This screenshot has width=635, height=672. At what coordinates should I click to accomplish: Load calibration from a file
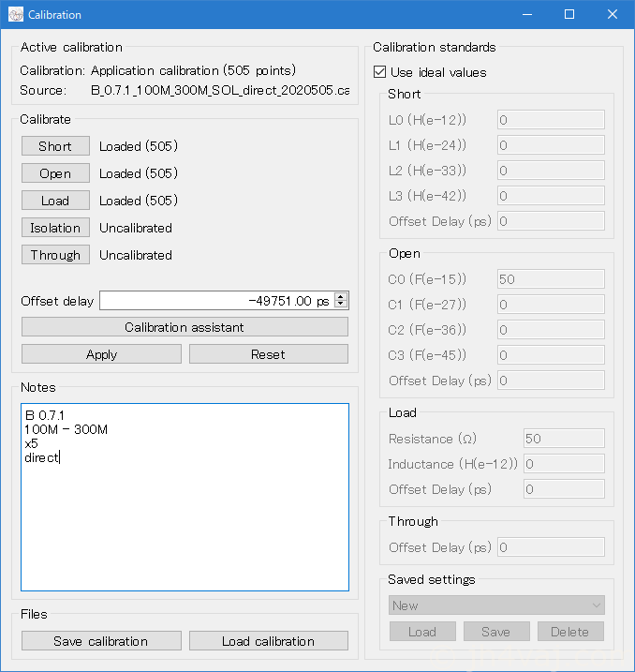[268, 641]
